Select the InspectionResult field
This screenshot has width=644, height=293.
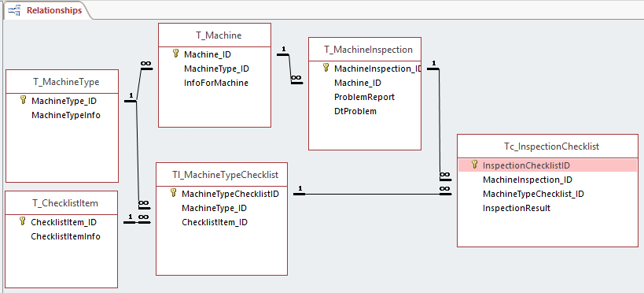(x=517, y=208)
